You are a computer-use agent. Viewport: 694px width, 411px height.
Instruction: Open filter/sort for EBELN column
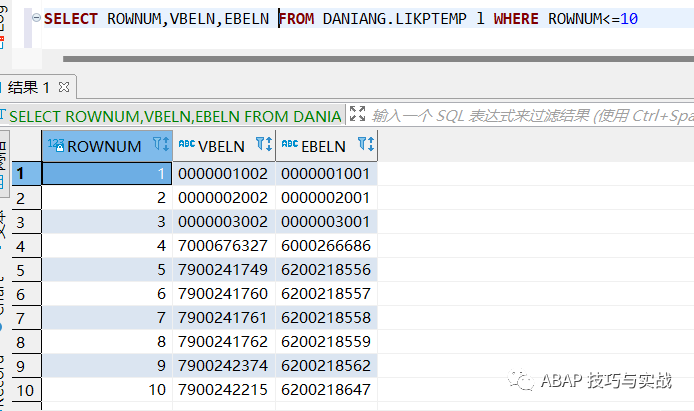coord(366,144)
